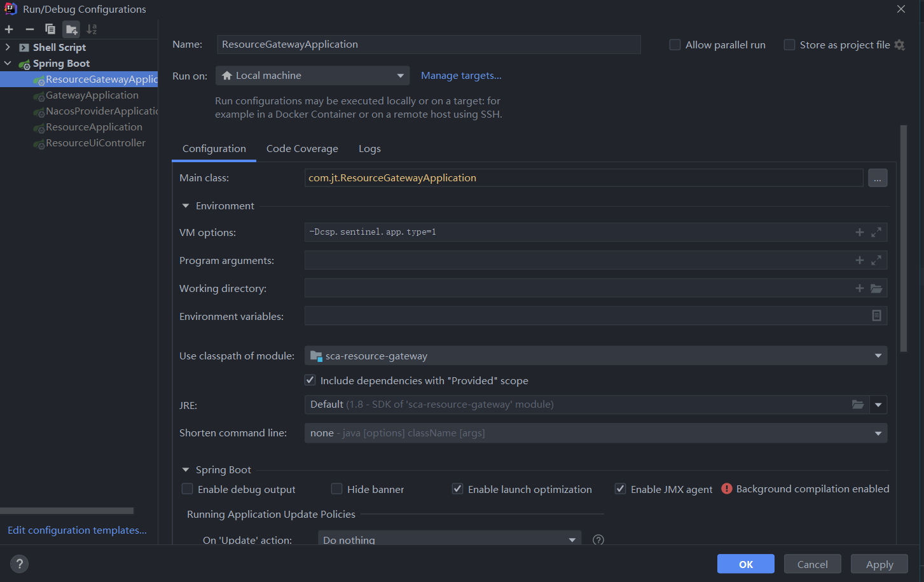Viewport: 924px width, 582px height.
Task: Expand the Shell Script tree node
Action: tap(8, 47)
